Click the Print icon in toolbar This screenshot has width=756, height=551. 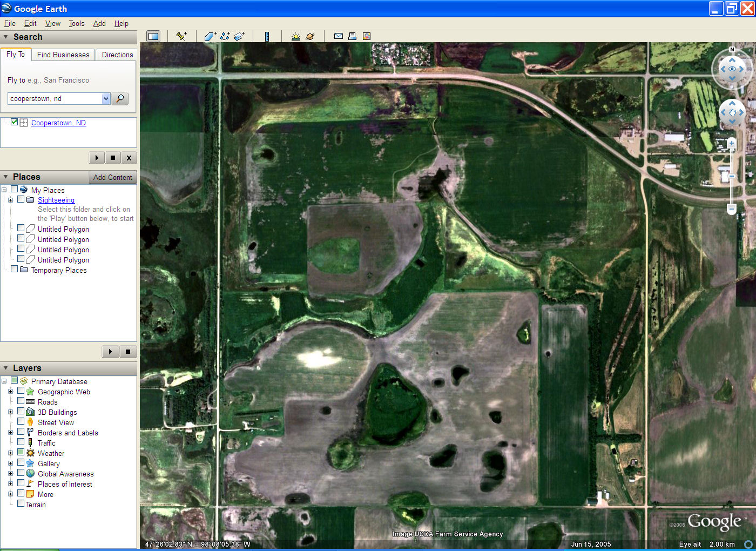[352, 36]
